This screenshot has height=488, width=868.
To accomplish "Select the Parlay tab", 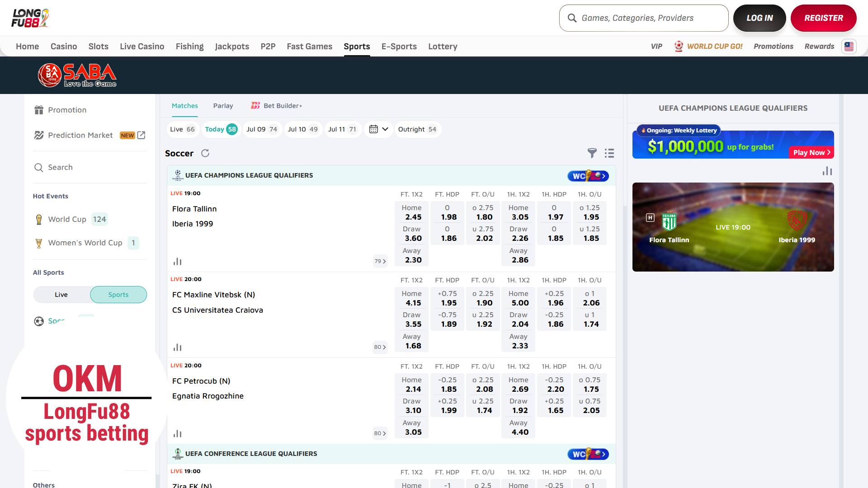I will 223,106.
